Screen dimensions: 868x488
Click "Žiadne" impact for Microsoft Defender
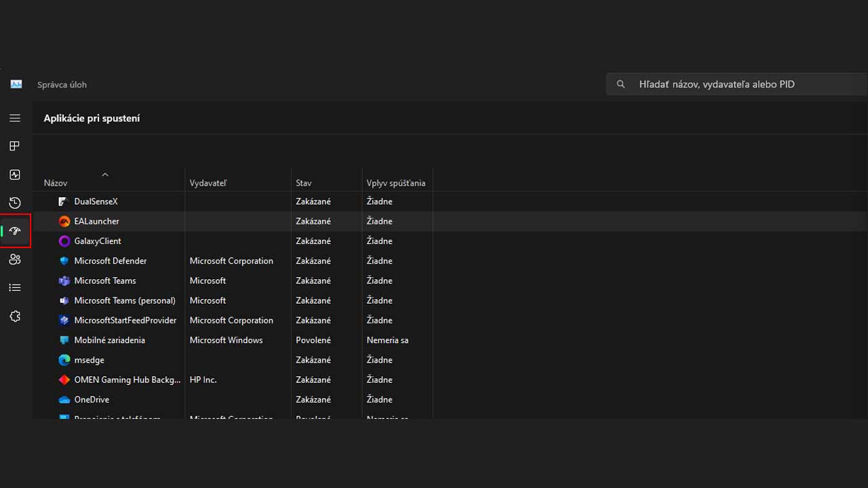point(380,261)
